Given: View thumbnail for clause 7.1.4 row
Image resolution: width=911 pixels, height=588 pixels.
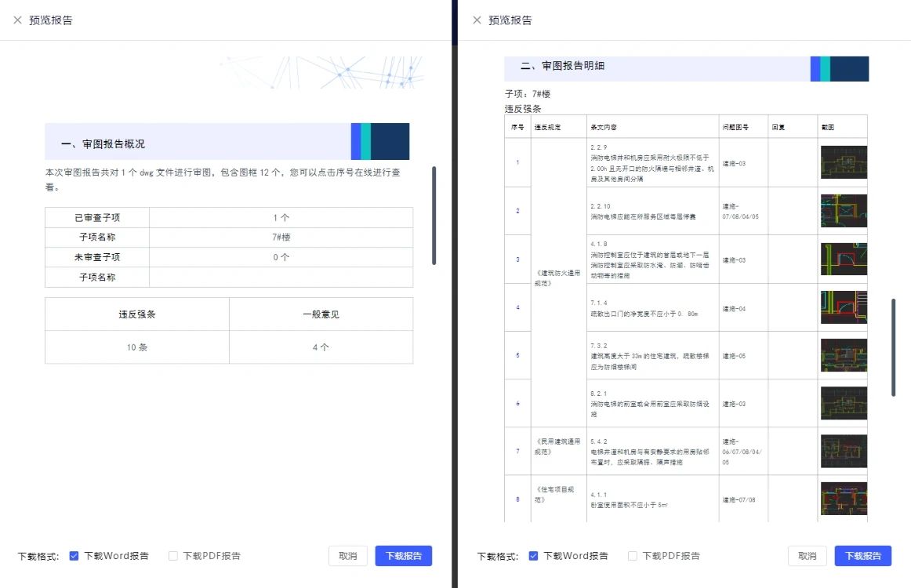Looking at the screenshot, I should coord(843,307).
